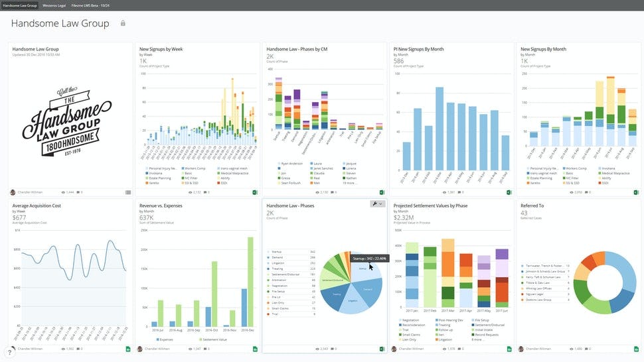
Task: Click the Excel icon on Handsome Law - Phases by CM
Action: 382,192
